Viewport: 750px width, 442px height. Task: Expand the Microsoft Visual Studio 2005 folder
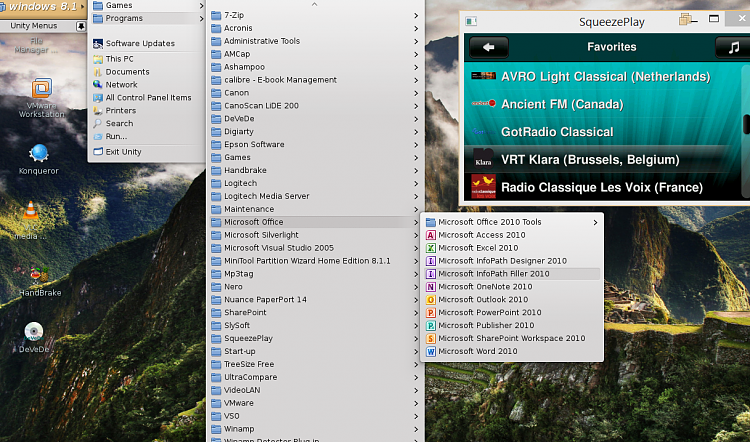(x=315, y=248)
